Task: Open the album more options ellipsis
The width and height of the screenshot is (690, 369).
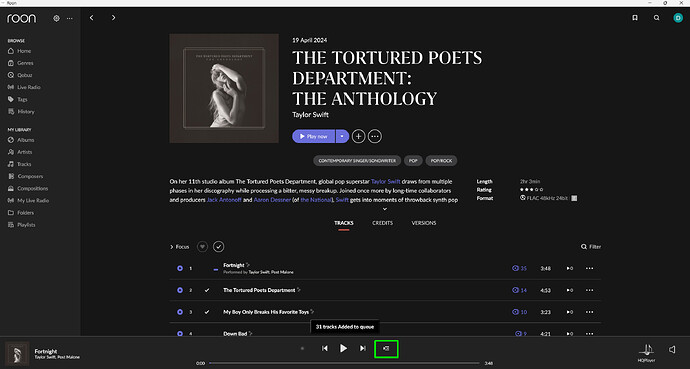Action: 374,136
